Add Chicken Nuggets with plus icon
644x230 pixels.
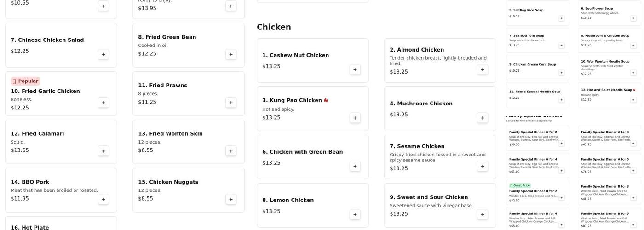231,199
